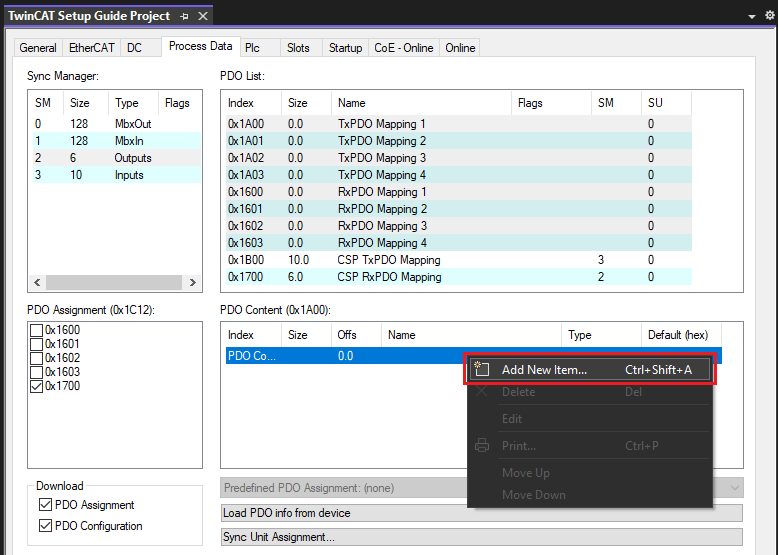778x555 pixels.
Task: Click PDO Content Default (hex) column header
Action: [x=681, y=335]
